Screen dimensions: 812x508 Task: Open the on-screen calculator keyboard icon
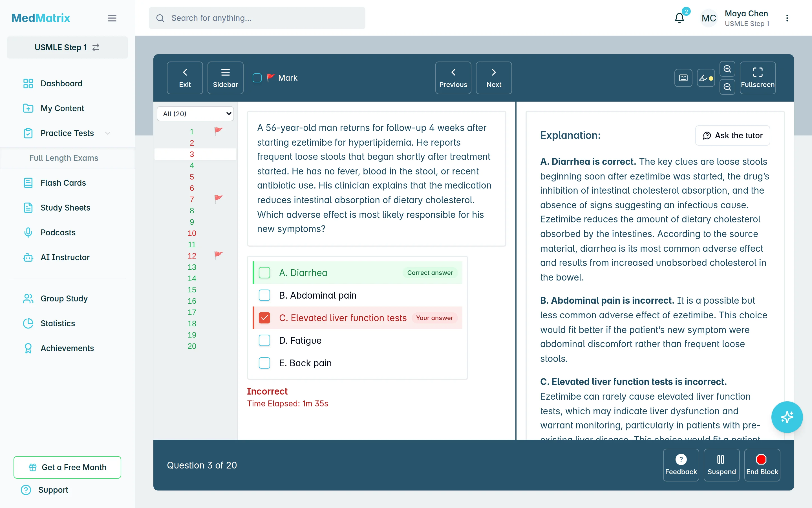coord(683,78)
